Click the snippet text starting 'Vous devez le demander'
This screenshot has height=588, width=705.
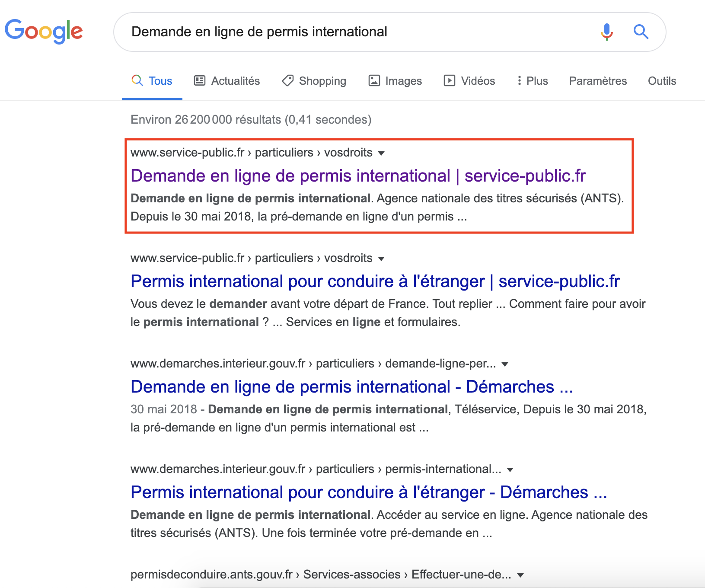[388, 313]
